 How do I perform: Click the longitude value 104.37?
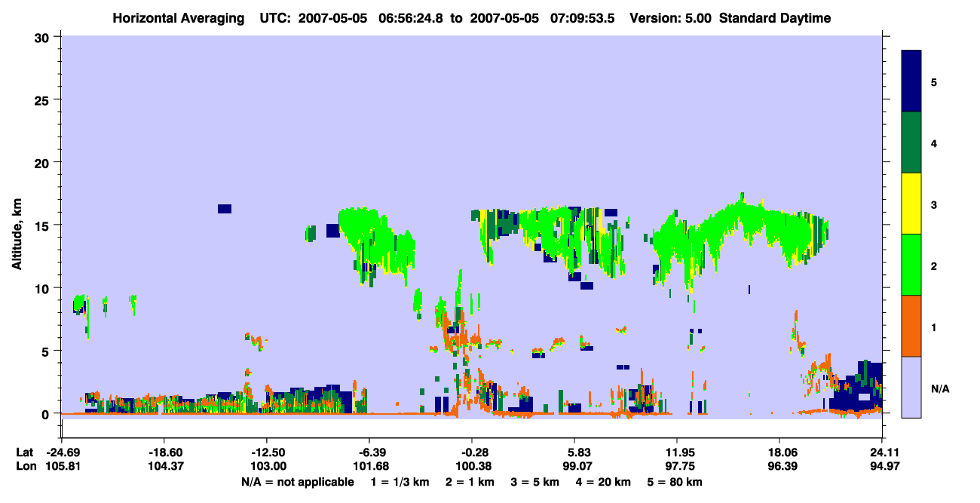[x=165, y=466]
